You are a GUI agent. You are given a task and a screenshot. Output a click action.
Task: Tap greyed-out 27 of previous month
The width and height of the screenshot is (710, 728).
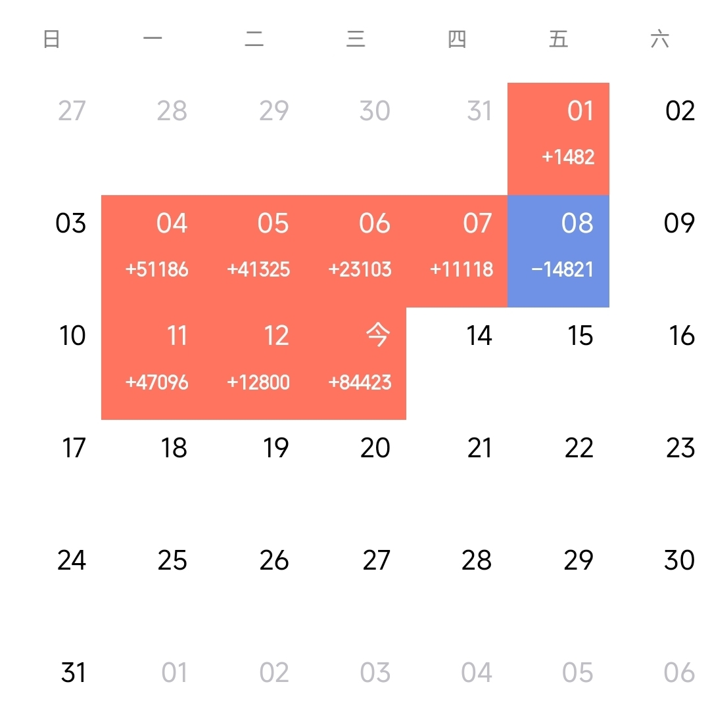pyautogui.click(x=71, y=111)
